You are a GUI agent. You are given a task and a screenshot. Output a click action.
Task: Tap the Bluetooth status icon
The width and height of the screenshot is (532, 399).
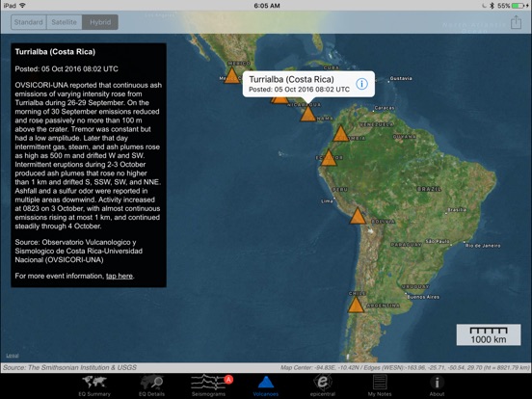(492, 6)
